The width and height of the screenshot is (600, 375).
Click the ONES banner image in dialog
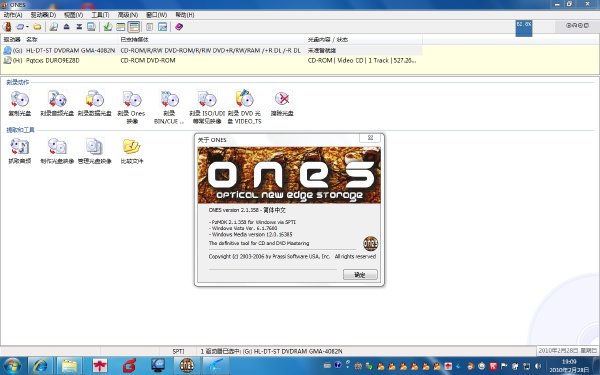[x=289, y=175]
